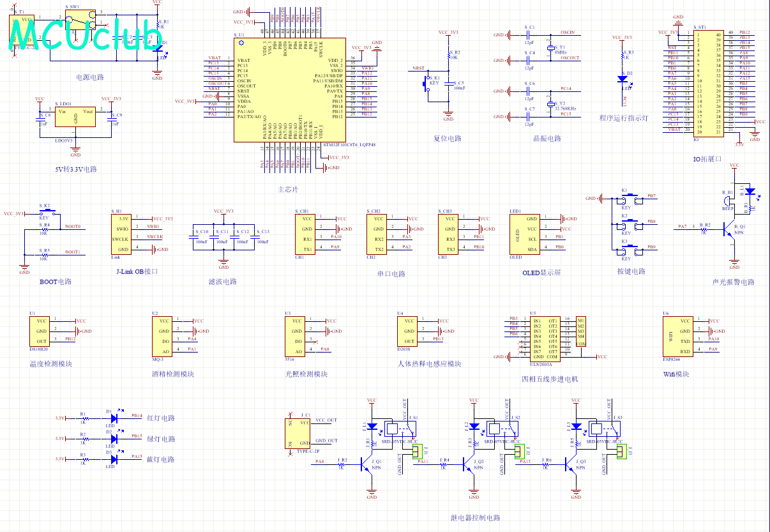Click the J_S1 relay symbol
Screen dimensions: 770x532
(x=402, y=429)
